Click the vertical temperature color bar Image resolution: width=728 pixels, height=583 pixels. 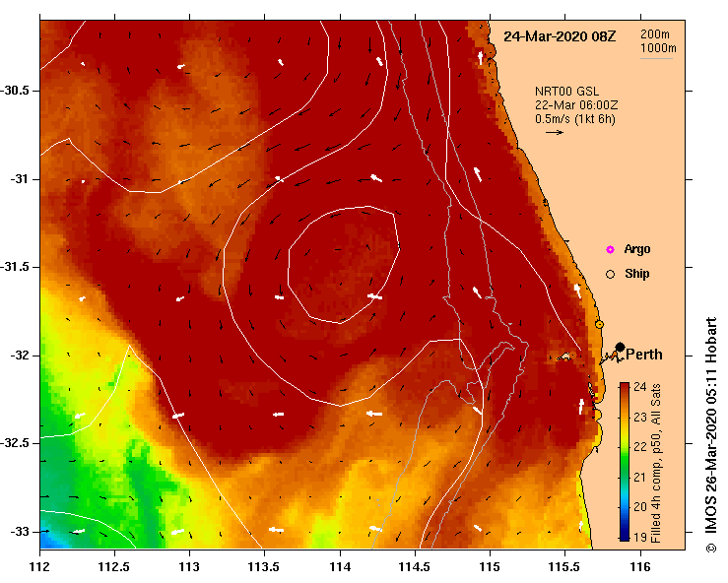click(x=625, y=462)
